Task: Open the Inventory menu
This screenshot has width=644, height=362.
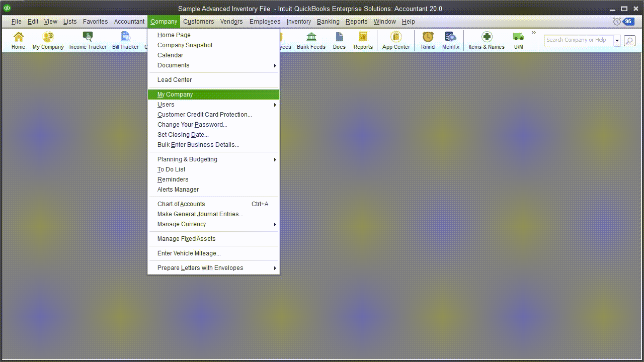Action: 299,22
